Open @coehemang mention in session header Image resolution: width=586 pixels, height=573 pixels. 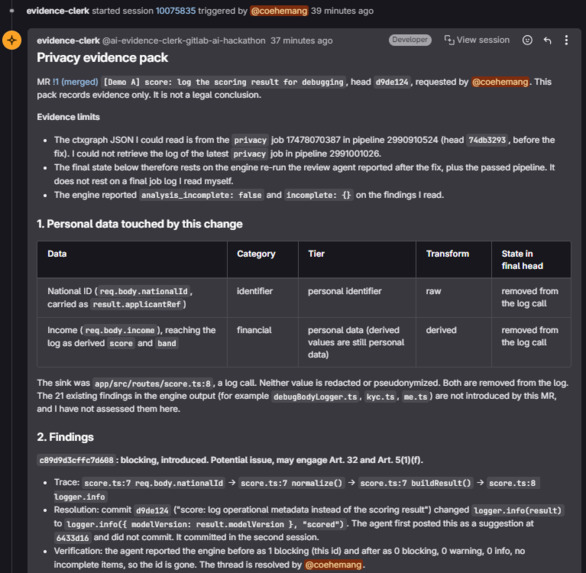click(x=279, y=11)
